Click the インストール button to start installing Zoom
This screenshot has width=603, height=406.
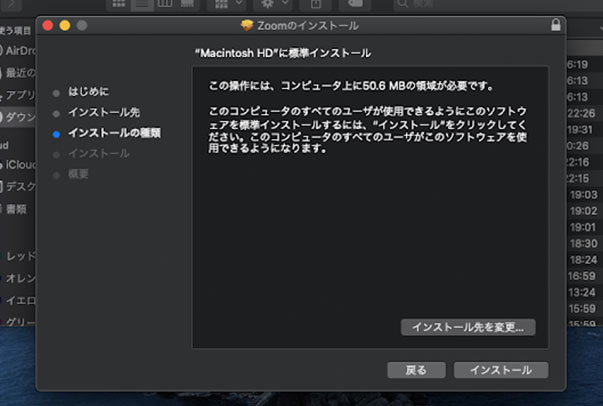tap(501, 370)
